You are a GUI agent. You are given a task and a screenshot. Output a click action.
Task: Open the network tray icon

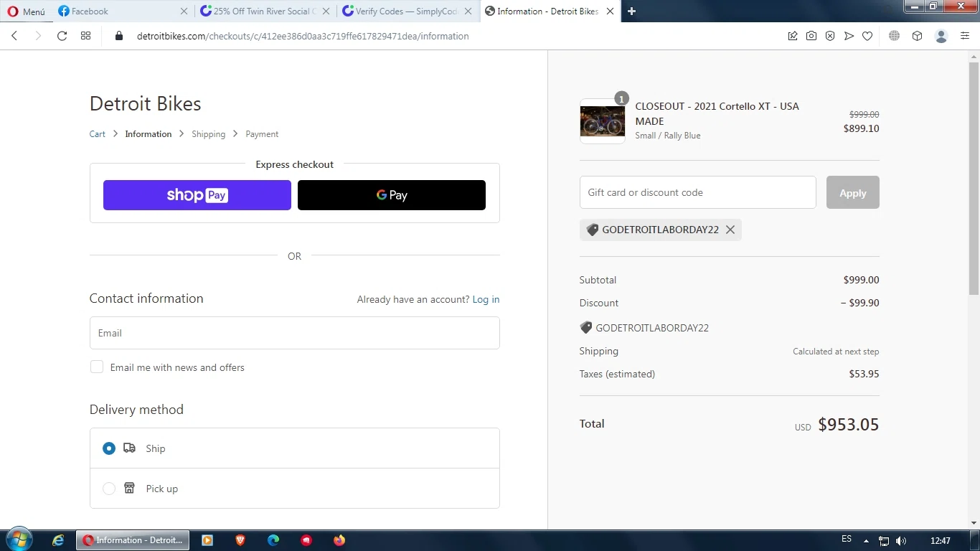pos(884,541)
